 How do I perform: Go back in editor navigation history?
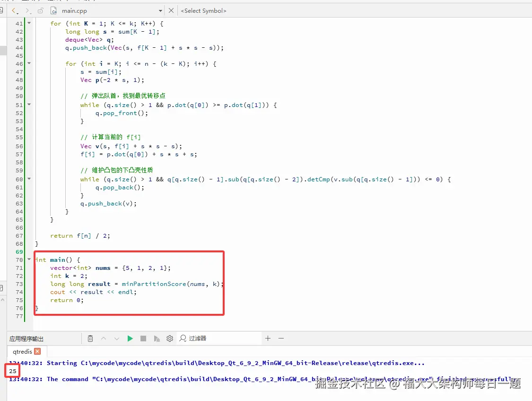pos(15,11)
